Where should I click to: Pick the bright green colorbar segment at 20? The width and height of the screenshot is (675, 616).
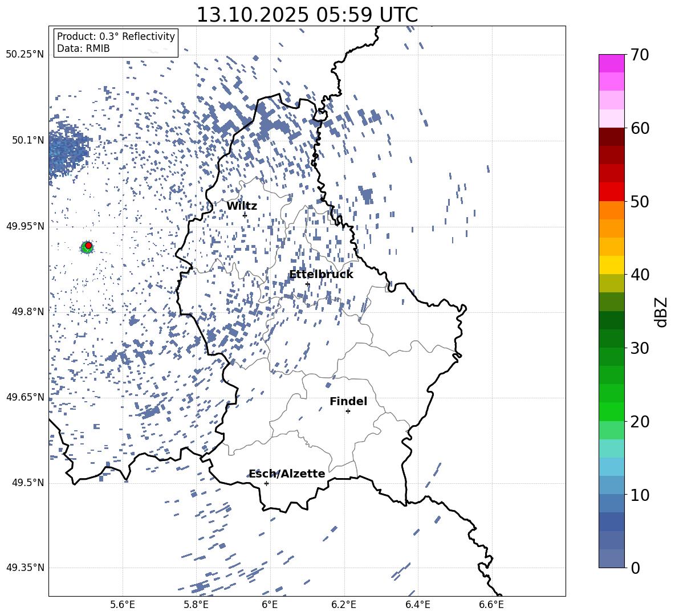pos(611,411)
